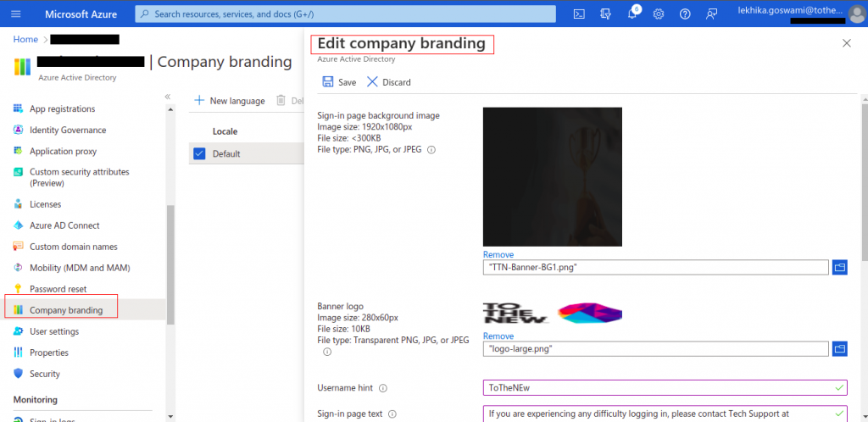
Task: Show info tooltip for Username hint
Action: coord(383,388)
